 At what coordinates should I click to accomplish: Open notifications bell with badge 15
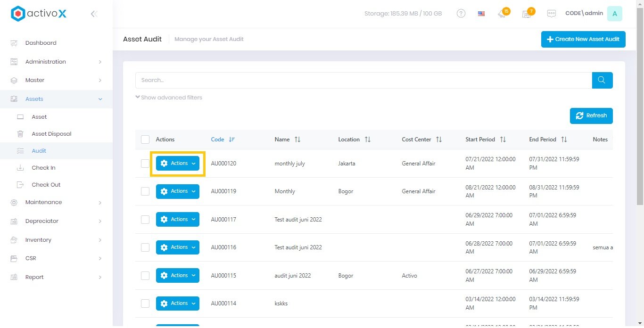pyautogui.click(x=502, y=14)
